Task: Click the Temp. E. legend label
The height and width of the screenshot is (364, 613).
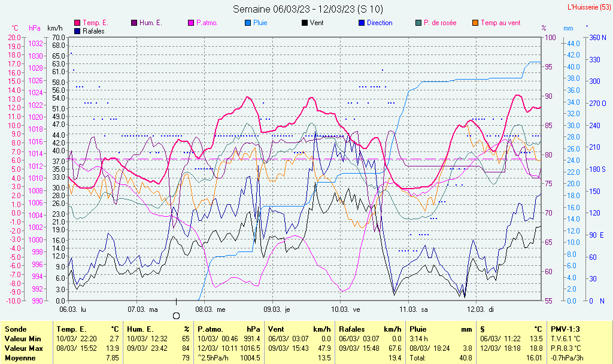Action: coord(95,23)
